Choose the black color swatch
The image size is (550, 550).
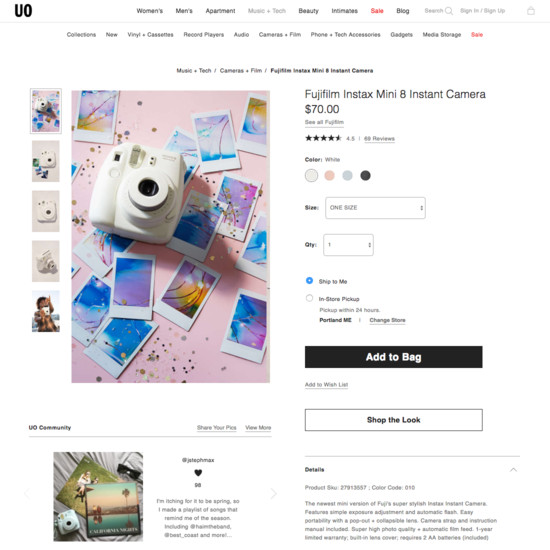click(365, 175)
